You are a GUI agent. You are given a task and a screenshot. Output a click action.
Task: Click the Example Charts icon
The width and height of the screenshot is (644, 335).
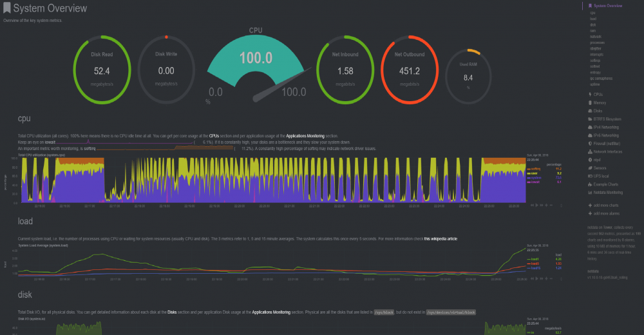click(x=590, y=184)
